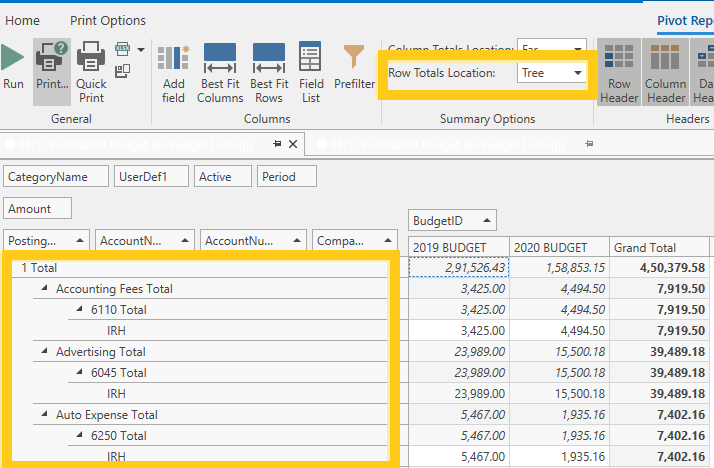
Task: Select the 7,402.16 cell in Auto Expense Total row
Action: tap(659, 414)
